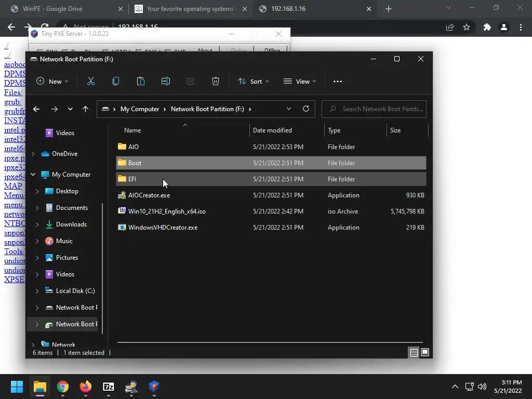Go up one folder level

pos(86,109)
